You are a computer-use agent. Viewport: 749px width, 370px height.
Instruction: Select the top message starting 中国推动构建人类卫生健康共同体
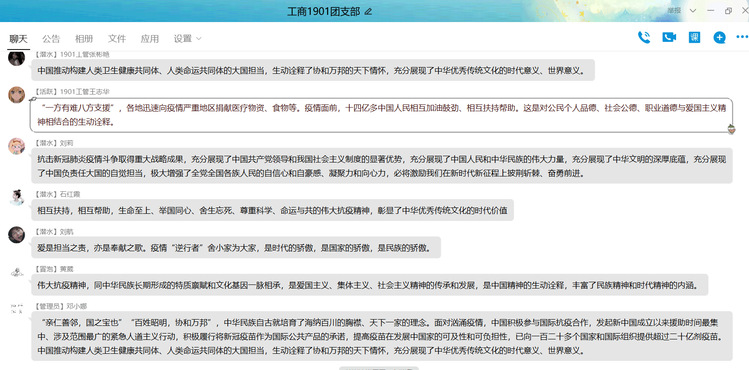pyautogui.click(x=313, y=70)
